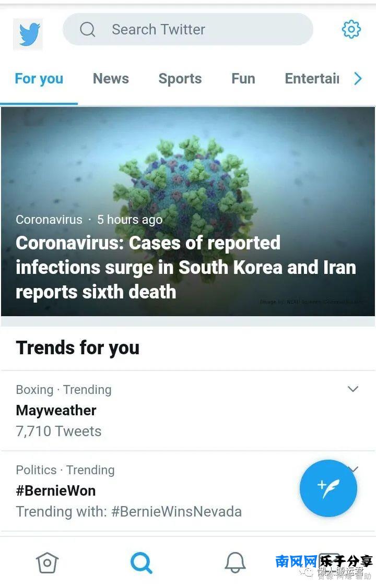The image size is (376, 588).
Task: Open the #BernieWon trending hashtag
Action: 56,490
